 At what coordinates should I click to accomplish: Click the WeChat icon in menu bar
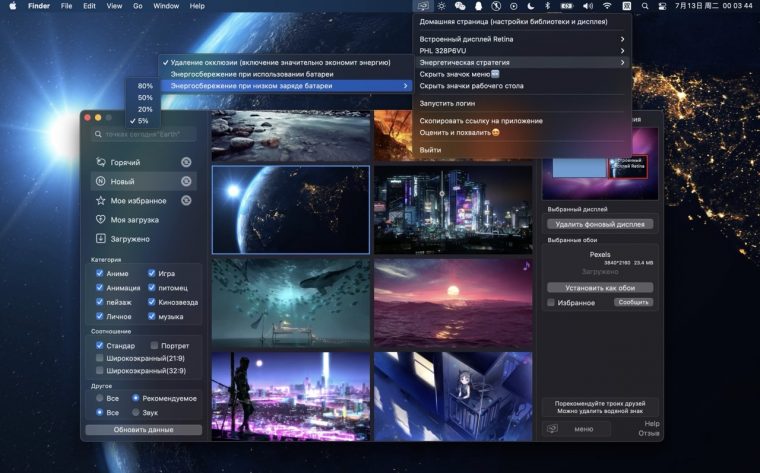tap(459, 6)
